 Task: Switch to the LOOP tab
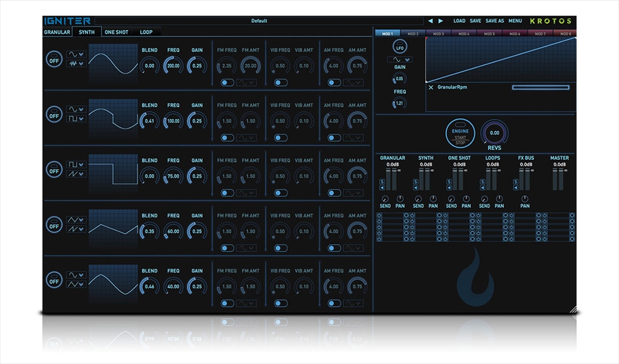[146, 32]
